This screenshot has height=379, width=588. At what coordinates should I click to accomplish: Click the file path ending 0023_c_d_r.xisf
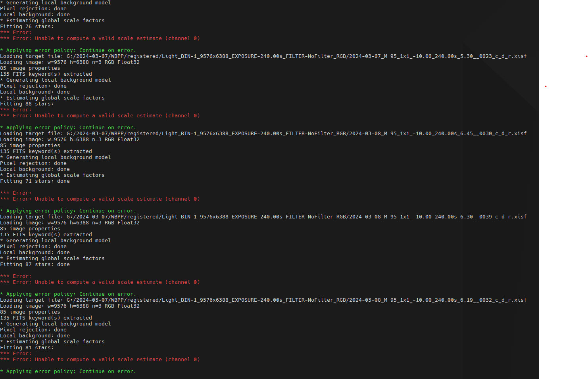296,56
